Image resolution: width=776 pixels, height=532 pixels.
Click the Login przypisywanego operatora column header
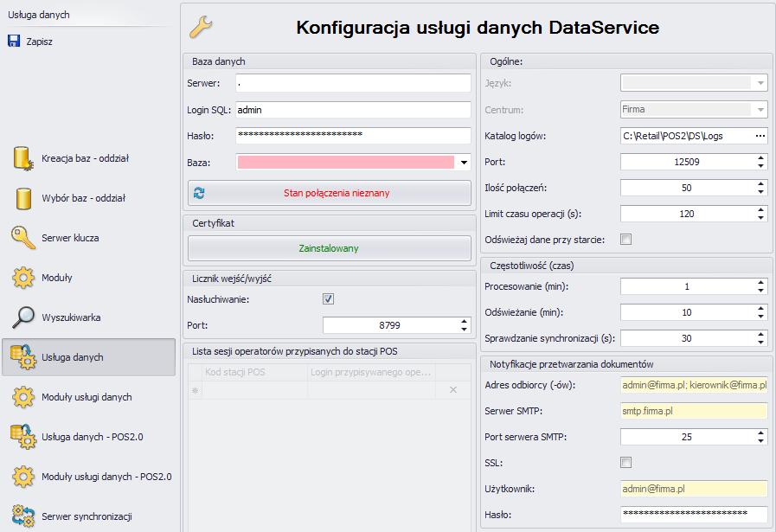(371, 372)
